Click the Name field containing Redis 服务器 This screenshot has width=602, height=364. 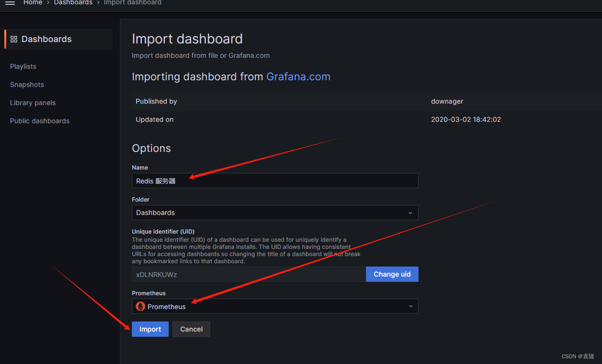coord(275,181)
